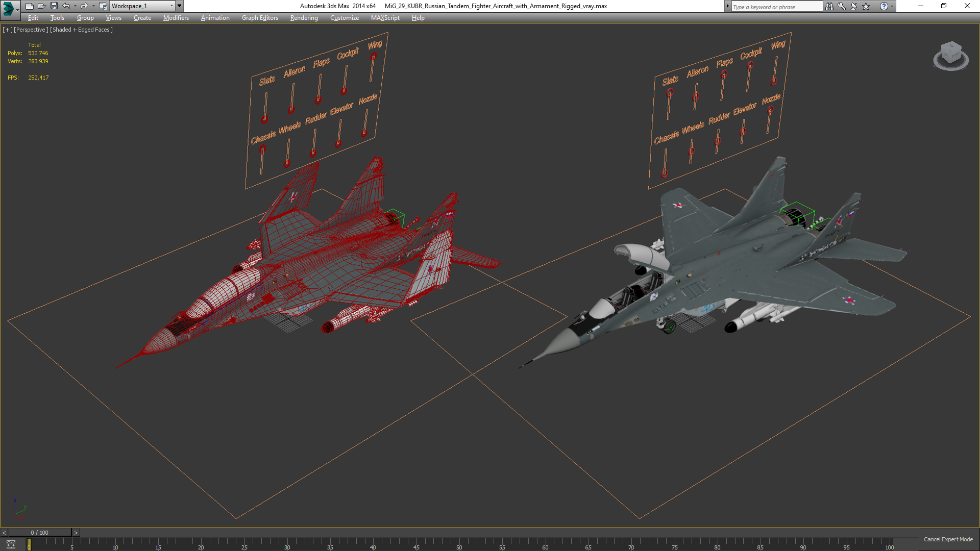Click the keyword search input field
This screenshot has width=980, height=551.
click(x=776, y=7)
